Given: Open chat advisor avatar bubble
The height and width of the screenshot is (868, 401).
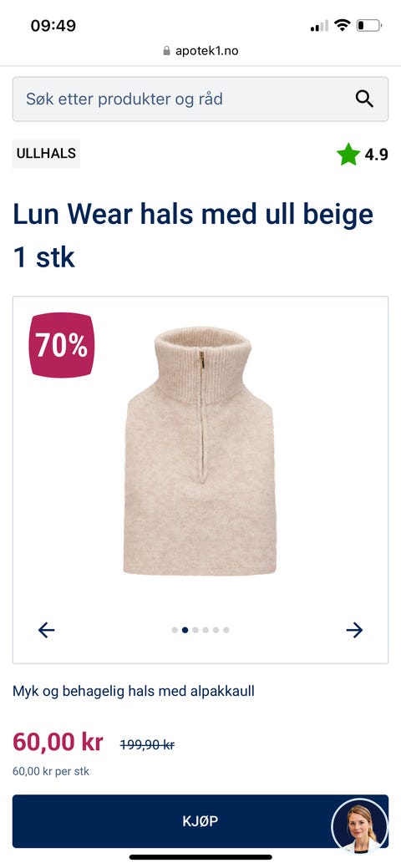Looking at the screenshot, I should pos(359,826).
